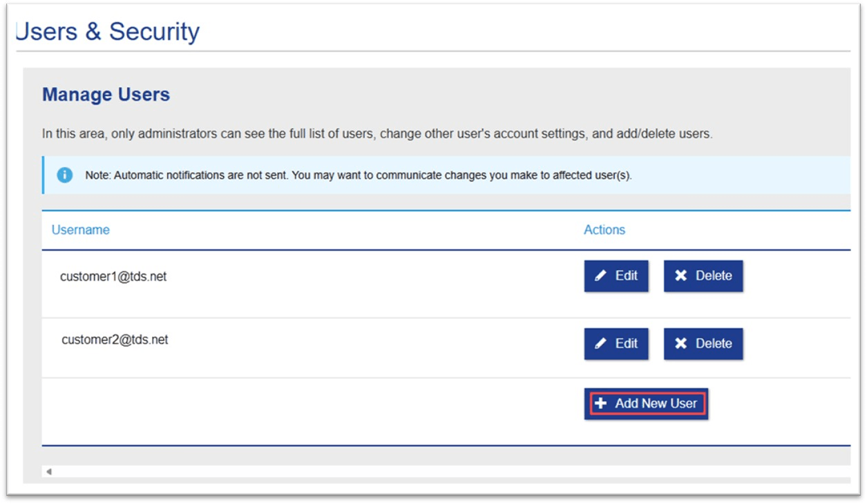Open the Add New User form

point(645,404)
